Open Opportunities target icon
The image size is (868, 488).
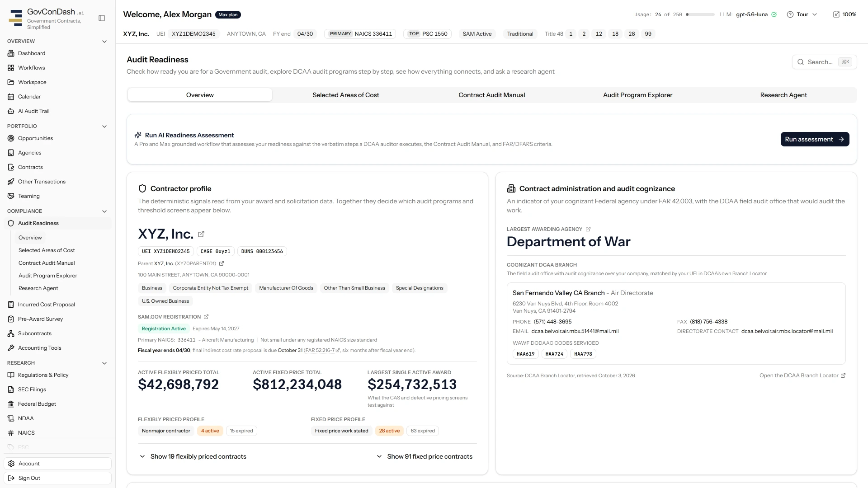(11, 138)
